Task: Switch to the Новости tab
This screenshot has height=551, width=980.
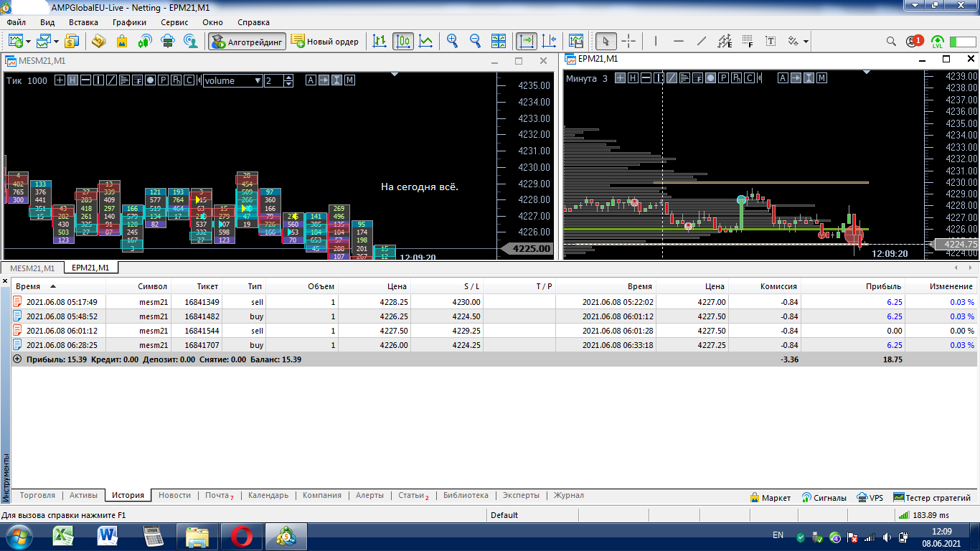Action: coord(175,495)
